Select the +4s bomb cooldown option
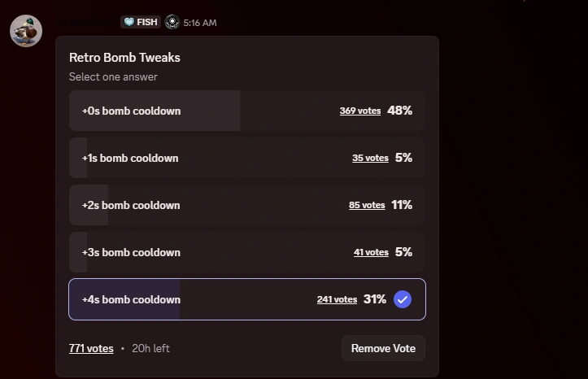This screenshot has height=379, width=588. point(131,299)
